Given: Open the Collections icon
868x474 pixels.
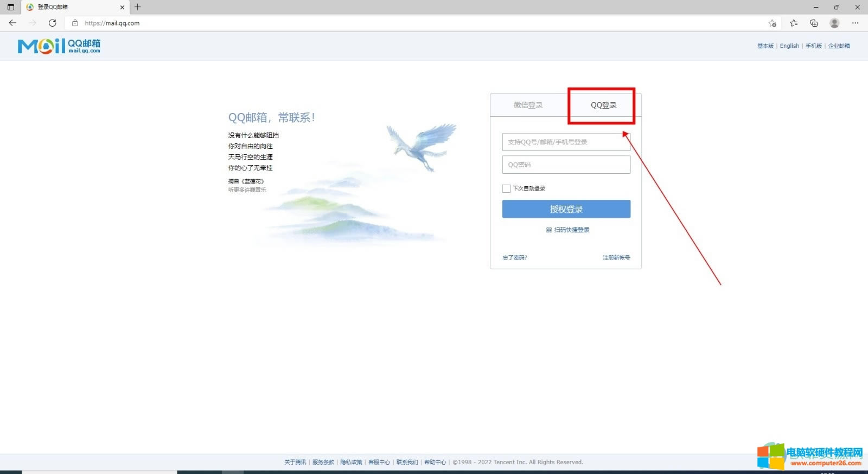Looking at the screenshot, I should point(814,23).
